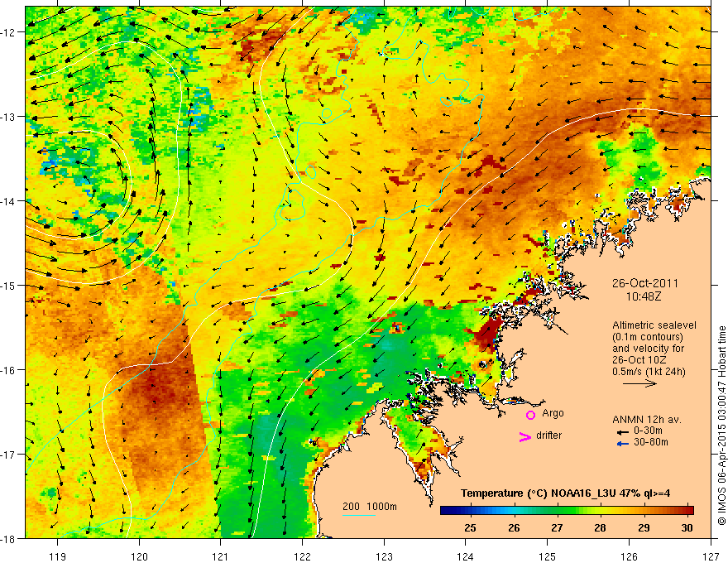Image resolution: width=728 pixels, height=563 pixels.
Task: Click the 125 longitude axis label
Action: pyautogui.click(x=548, y=556)
